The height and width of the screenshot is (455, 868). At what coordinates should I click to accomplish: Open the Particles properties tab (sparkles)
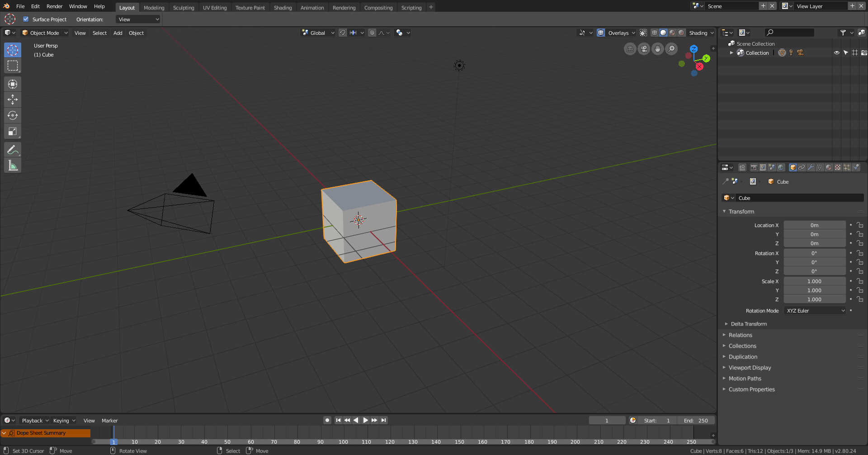click(847, 167)
